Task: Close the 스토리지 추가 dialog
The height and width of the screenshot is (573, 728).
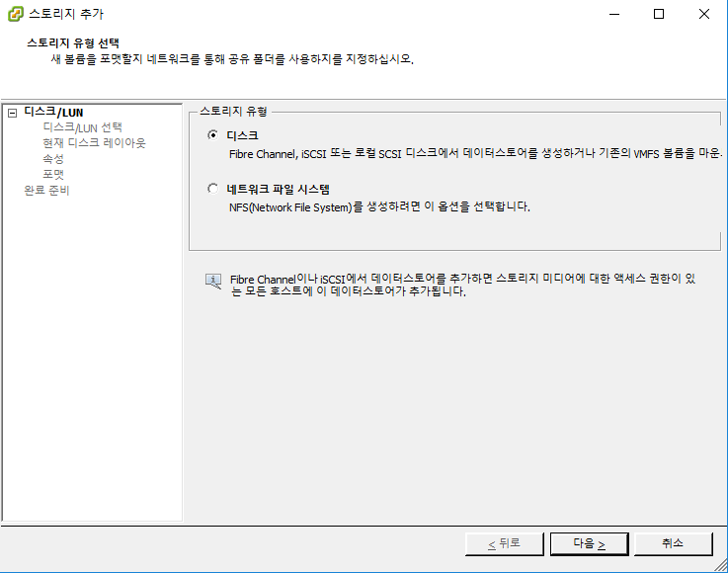Action: pyautogui.click(x=703, y=15)
